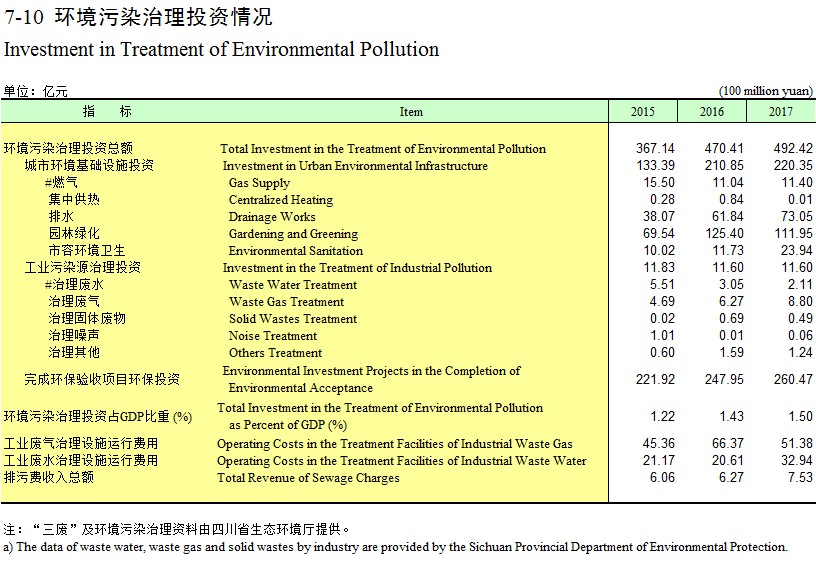Click the 'Drainage Works' row label
Image resolution: width=816 pixels, height=572 pixels.
(x=272, y=217)
